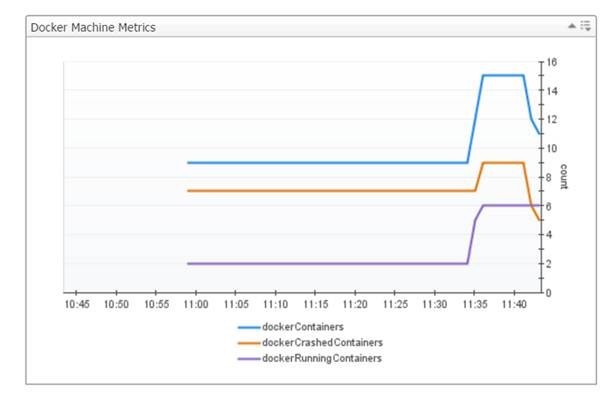
Task: Click the 10 value on the y-axis
Action: pos(552,148)
